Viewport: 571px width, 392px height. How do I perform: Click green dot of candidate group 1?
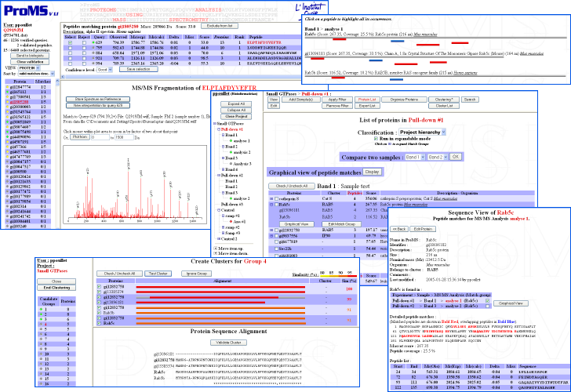coord(41,310)
